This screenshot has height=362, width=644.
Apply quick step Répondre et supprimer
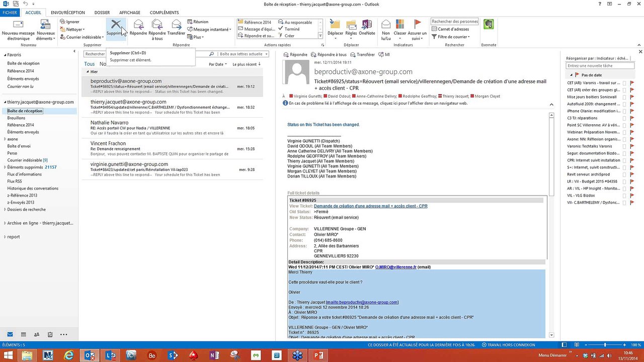pyautogui.click(x=256, y=36)
